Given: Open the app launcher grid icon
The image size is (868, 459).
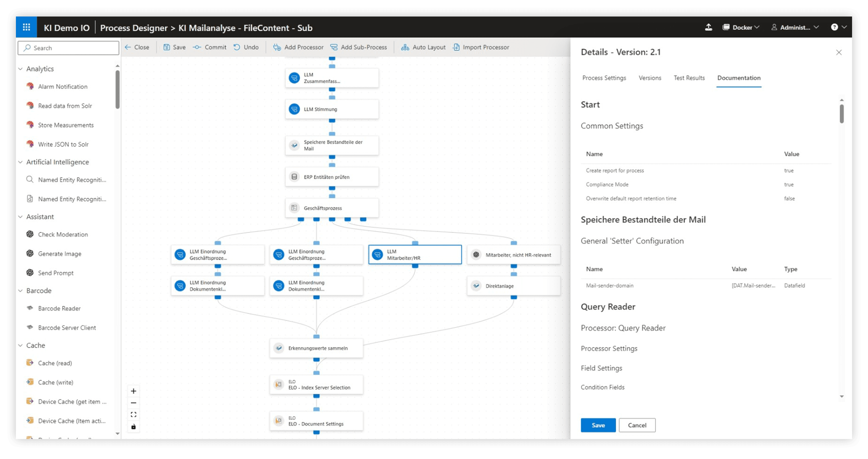Looking at the screenshot, I should pyautogui.click(x=26, y=27).
